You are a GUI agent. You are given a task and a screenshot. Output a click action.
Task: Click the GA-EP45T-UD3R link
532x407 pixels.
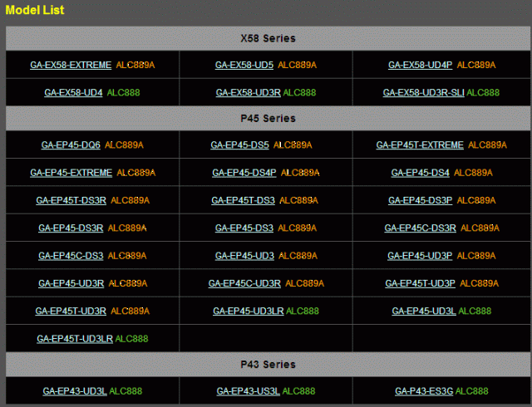pos(71,311)
